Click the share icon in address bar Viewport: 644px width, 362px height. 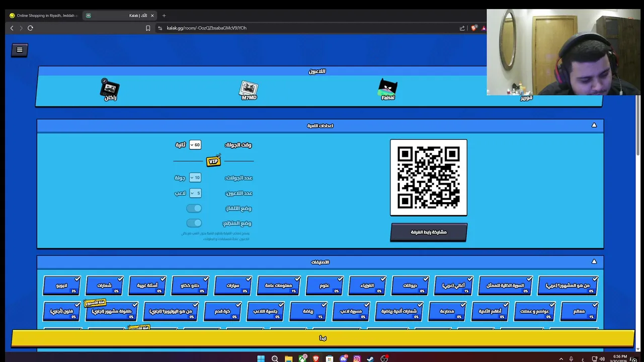tap(462, 28)
